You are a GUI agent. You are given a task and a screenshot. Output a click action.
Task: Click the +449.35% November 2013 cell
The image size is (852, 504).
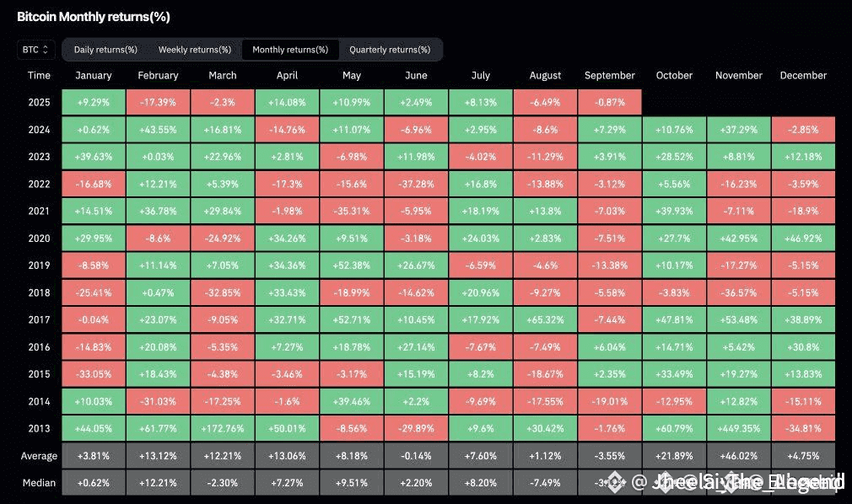[738, 428]
